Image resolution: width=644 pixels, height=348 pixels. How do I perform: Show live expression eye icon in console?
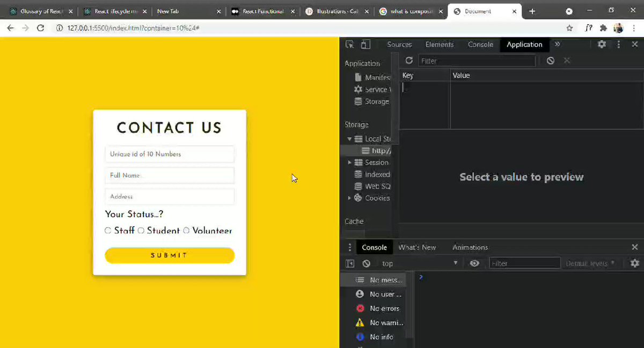click(474, 263)
